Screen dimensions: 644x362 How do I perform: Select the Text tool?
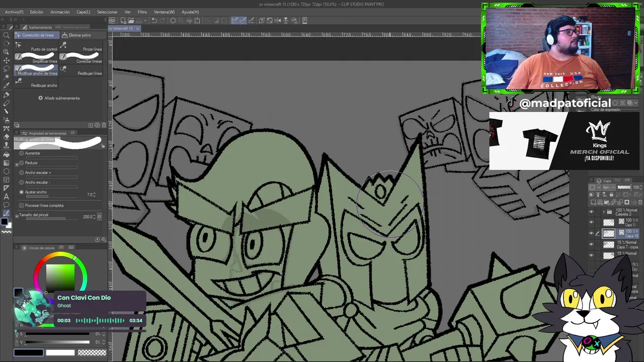[7, 197]
